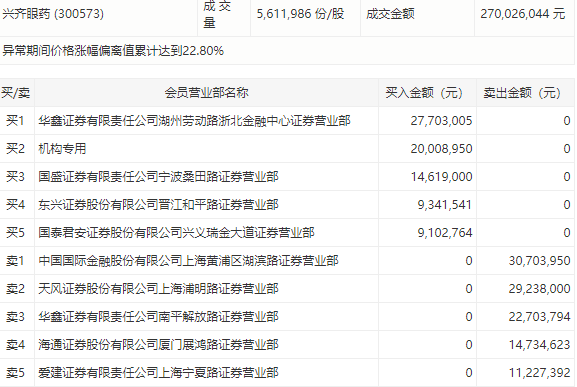
Task: Click the 卖出金额（元） column header
Action: pyautogui.click(x=525, y=93)
